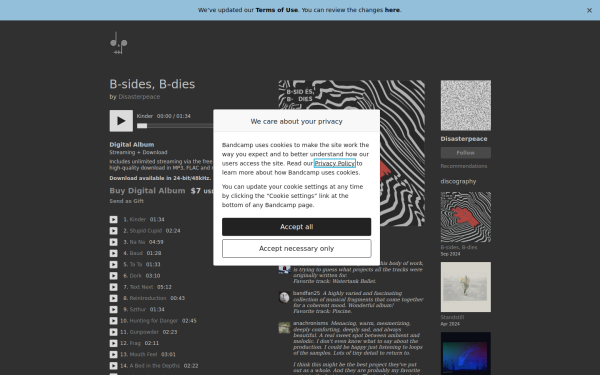The height and width of the screenshot is (375, 600).
Task: Open the B-sides, B-dies discography title link
Action: click(459, 248)
